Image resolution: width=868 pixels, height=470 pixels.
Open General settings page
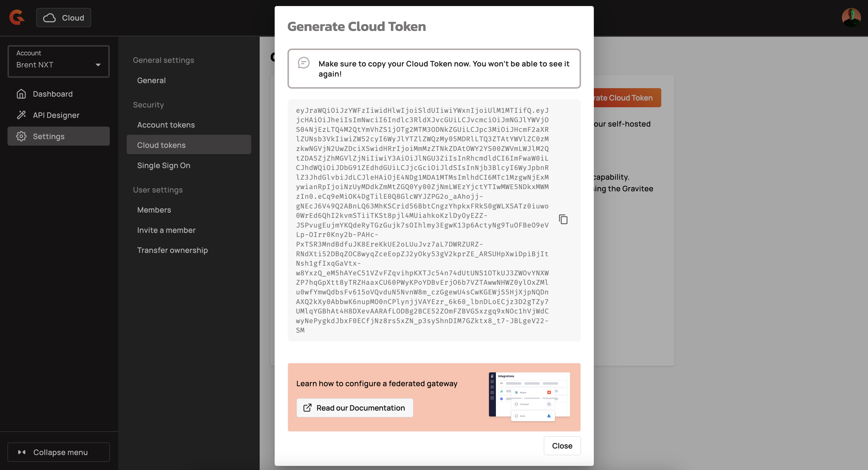point(151,80)
